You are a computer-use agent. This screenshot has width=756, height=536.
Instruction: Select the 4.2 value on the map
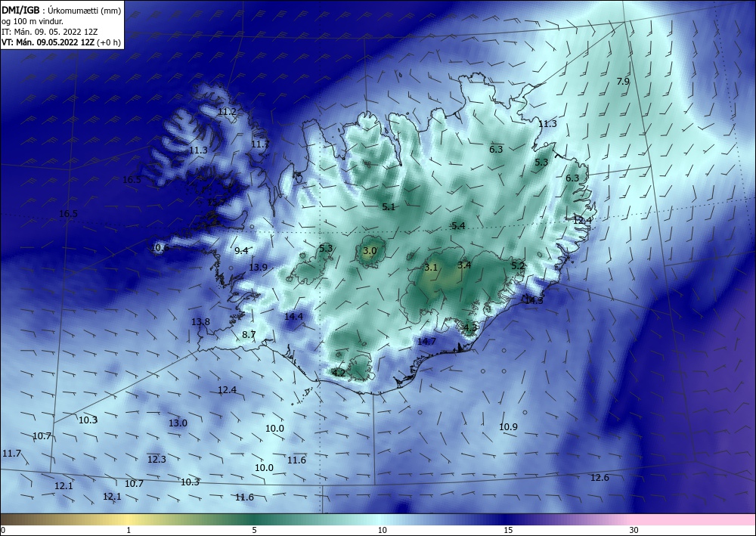pyautogui.click(x=339, y=373)
